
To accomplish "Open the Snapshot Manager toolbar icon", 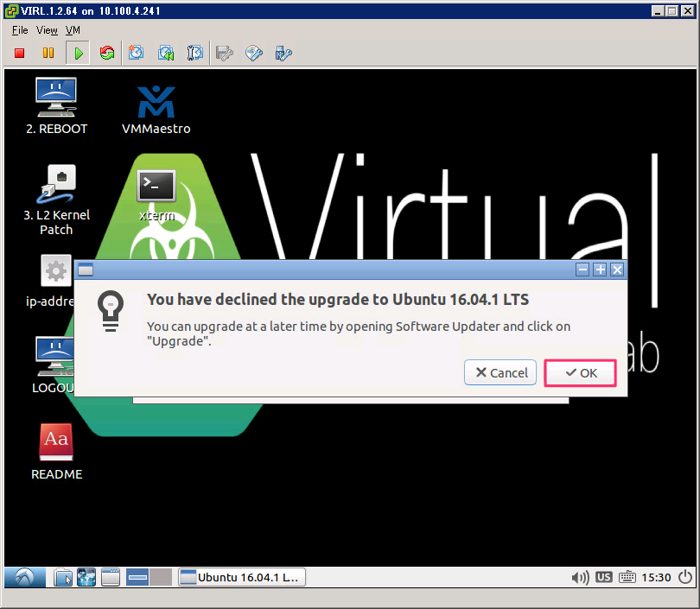I will click(195, 53).
